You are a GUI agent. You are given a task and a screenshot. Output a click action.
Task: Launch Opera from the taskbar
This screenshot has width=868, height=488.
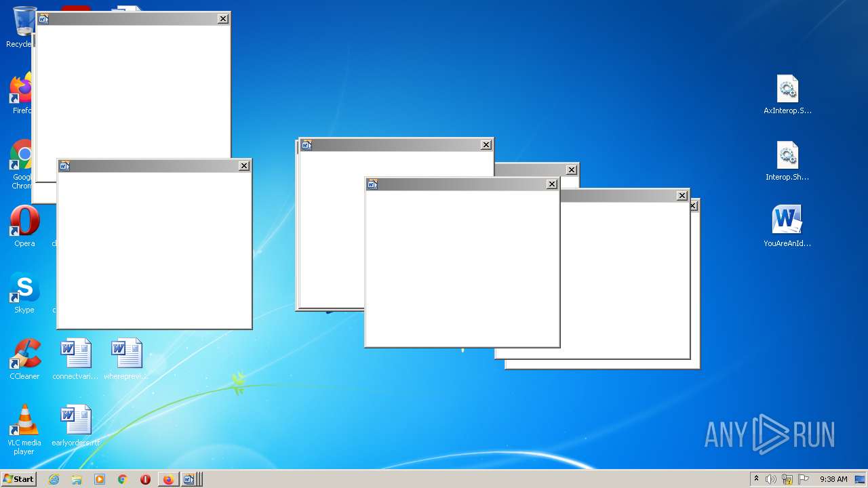(x=145, y=479)
